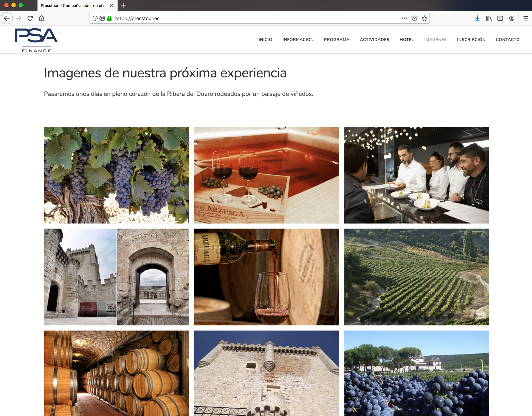
Task: Open the INSCRIPCIÓN menu item
Action: coord(471,40)
